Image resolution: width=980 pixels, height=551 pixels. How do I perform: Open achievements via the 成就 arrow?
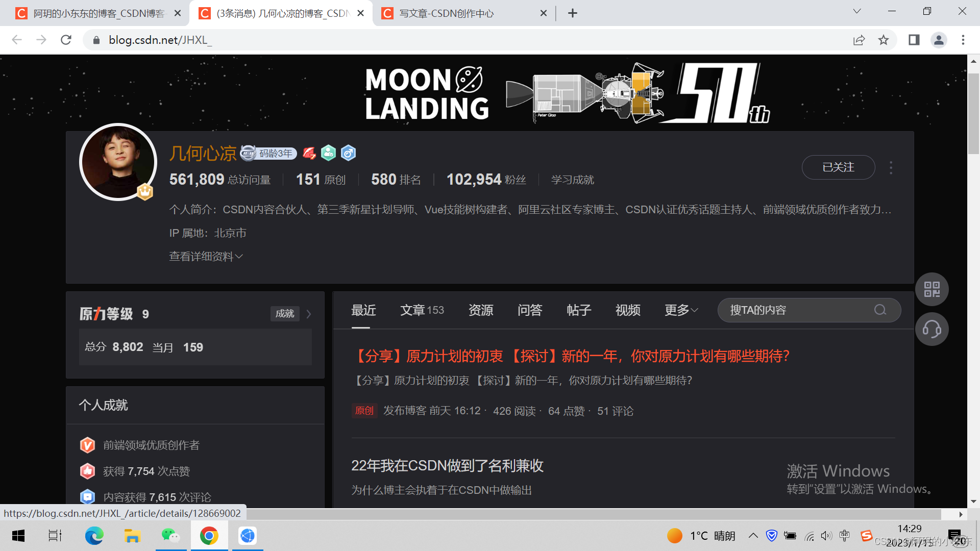tap(308, 314)
